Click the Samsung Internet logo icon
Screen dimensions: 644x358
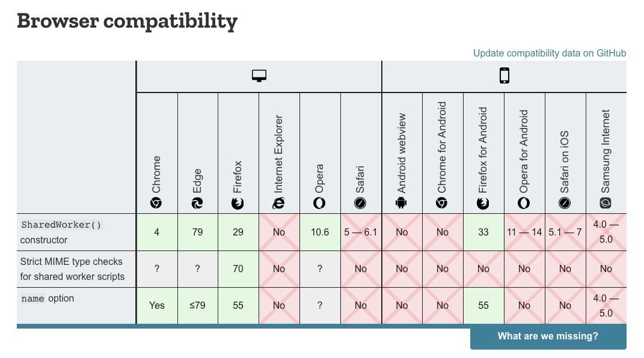point(606,203)
